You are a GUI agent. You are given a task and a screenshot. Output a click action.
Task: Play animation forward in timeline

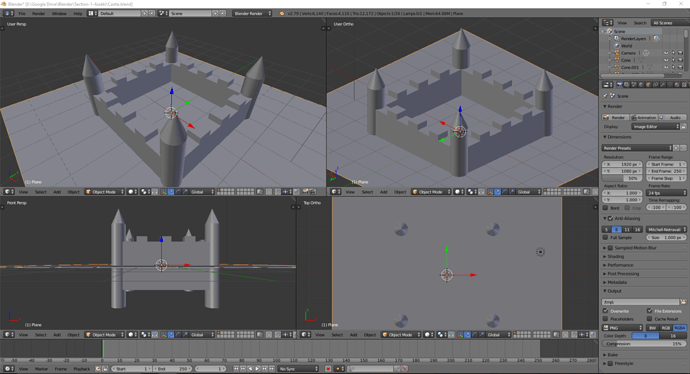257,369
